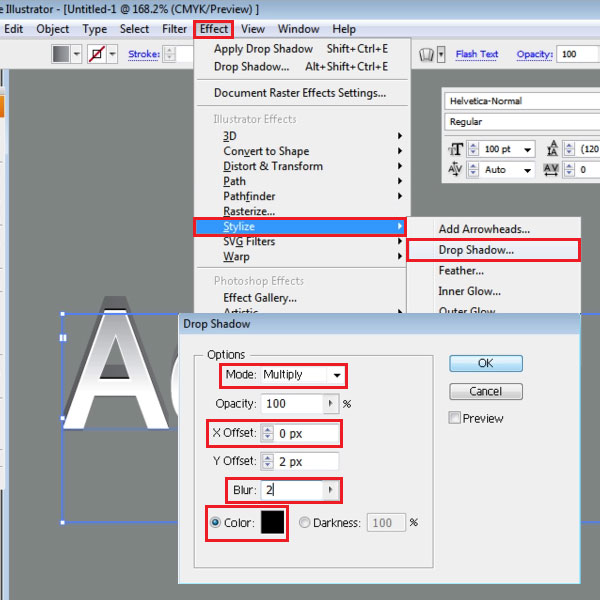This screenshot has width=600, height=600.
Task: Click the Opacity link in control bar
Action: 535,54
